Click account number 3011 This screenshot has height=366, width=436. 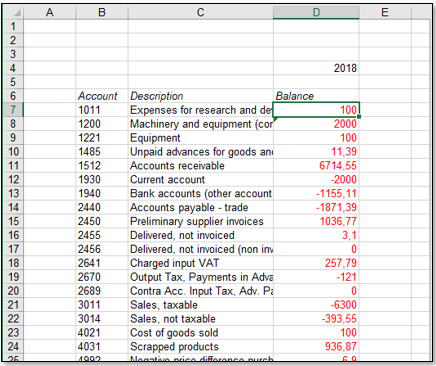[102, 305]
